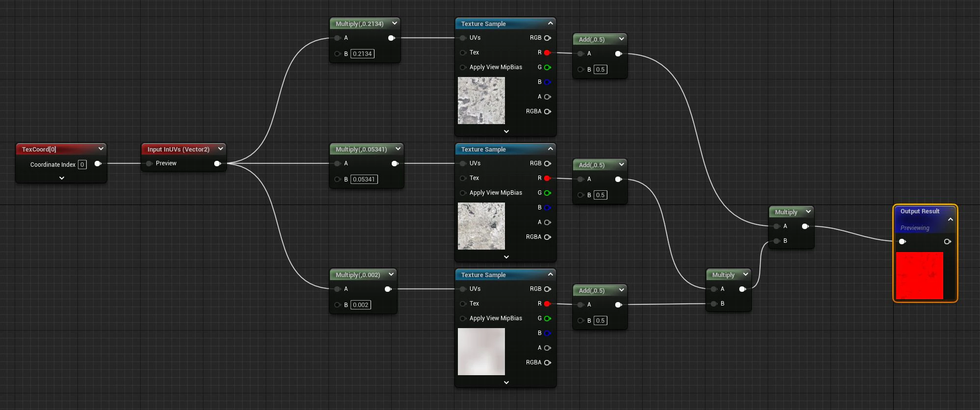Click the RGBA output pin of bottom Texture Sample
This screenshot has width=980, height=410.
coord(548,363)
